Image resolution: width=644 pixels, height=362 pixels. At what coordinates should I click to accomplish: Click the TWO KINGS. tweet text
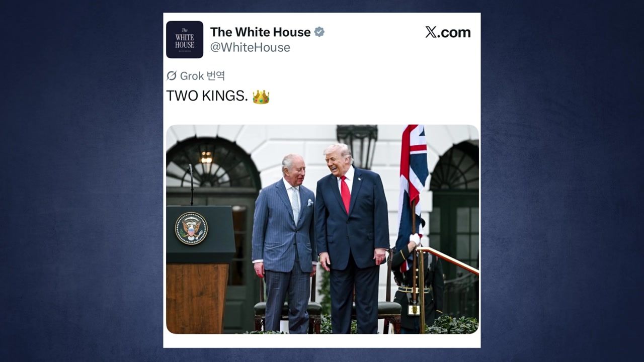pos(207,97)
